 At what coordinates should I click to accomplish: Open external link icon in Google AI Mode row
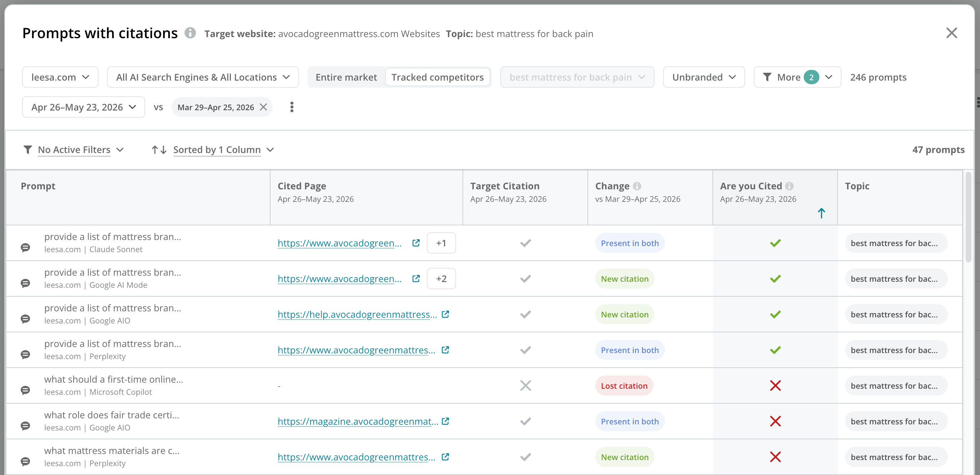(416, 279)
